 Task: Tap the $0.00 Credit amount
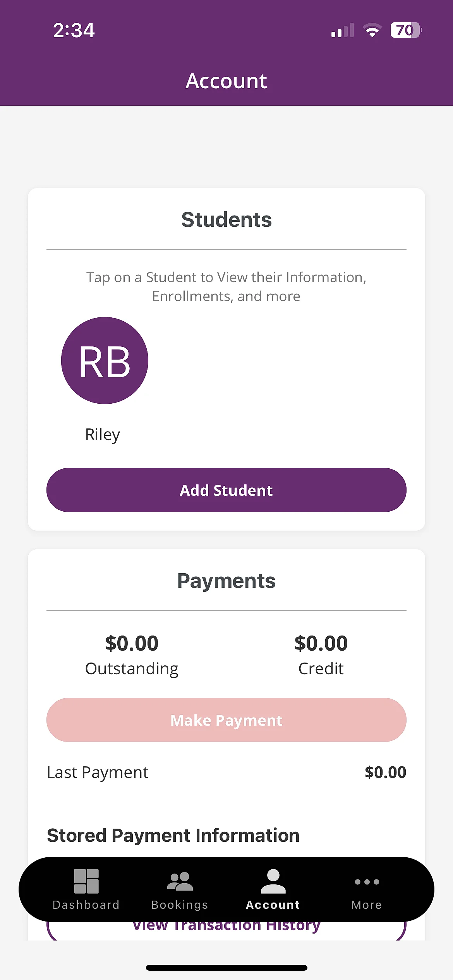pos(321,643)
